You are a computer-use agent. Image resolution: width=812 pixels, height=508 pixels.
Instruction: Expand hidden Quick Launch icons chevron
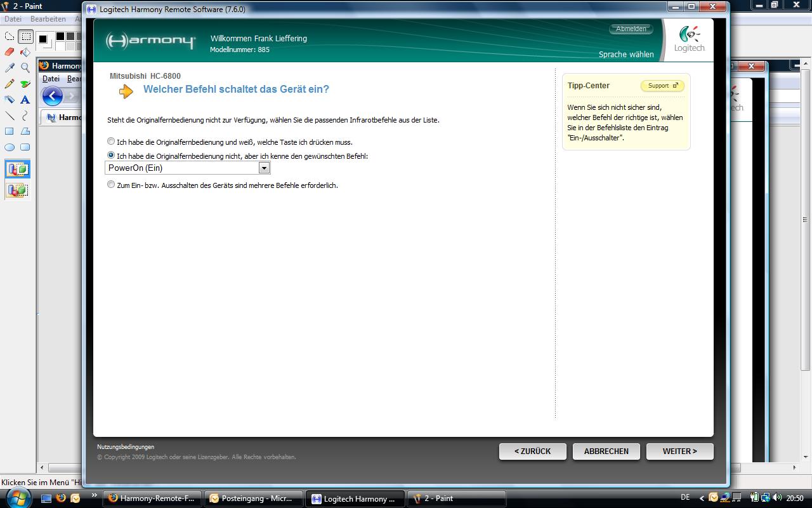coord(95,495)
